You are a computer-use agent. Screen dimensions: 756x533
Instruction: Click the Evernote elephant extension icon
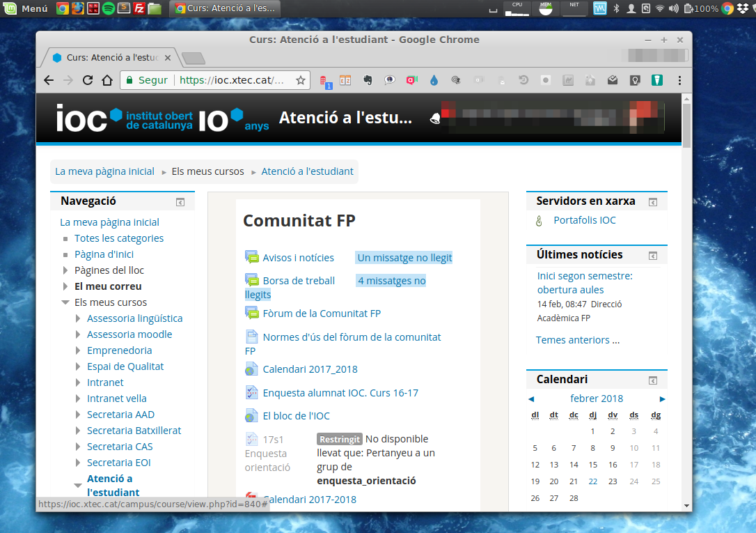368,80
